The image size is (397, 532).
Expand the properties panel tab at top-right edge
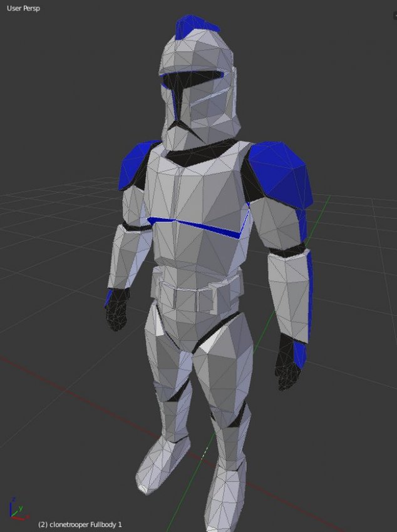point(394,15)
